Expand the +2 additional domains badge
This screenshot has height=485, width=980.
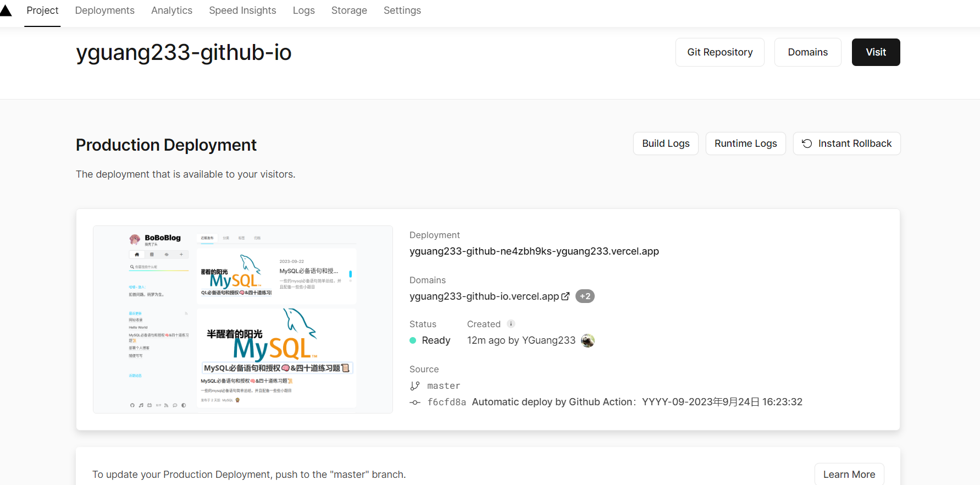pyautogui.click(x=585, y=296)
